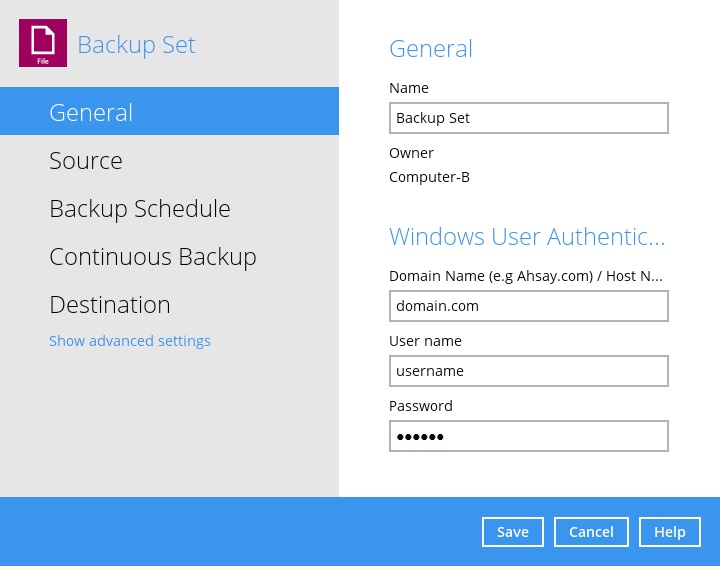Viewport: 720px width, 566px height.
Task: Click the Name input field
Action: (x=529, y=118)
